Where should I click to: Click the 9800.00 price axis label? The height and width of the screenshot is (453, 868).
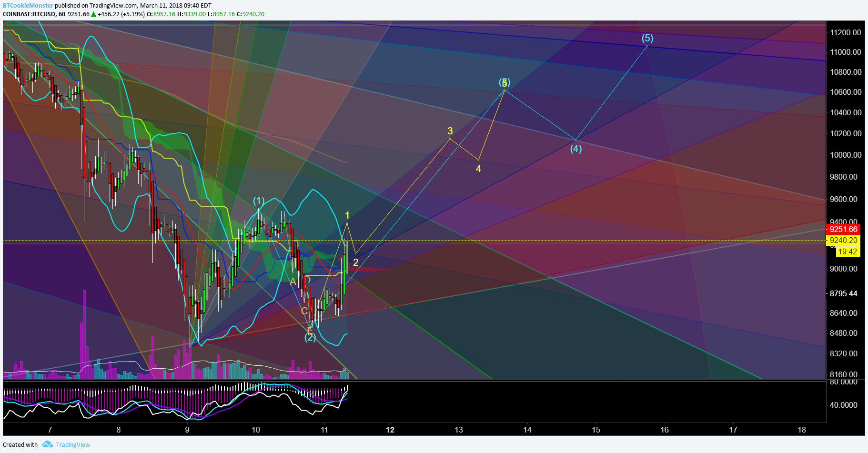pos(844,177)
